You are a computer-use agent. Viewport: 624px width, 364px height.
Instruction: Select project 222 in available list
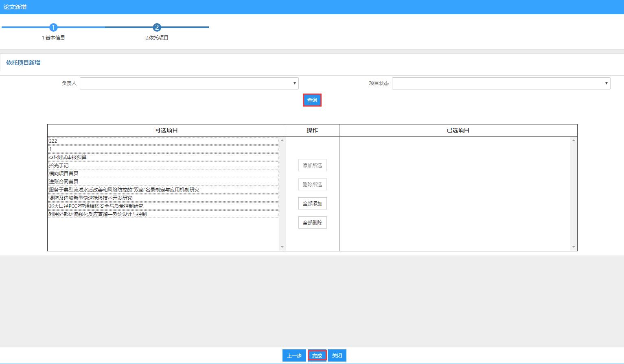(x=163, y=141)
